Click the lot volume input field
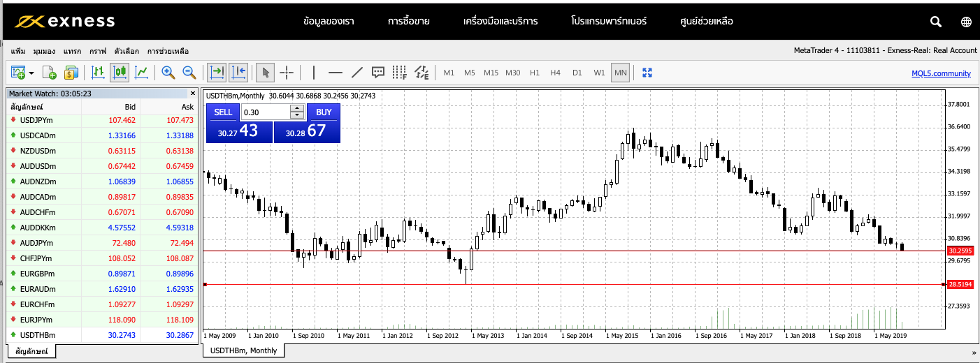 pos(266,112)
